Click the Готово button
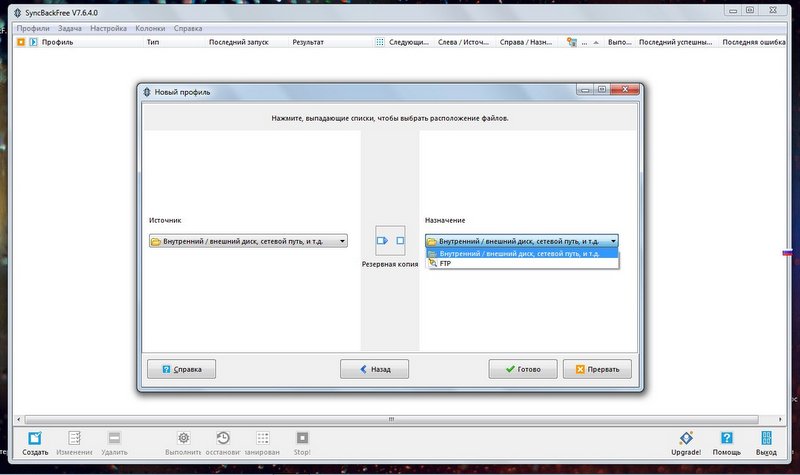The image size is (800, 475). tap(523, 369)
